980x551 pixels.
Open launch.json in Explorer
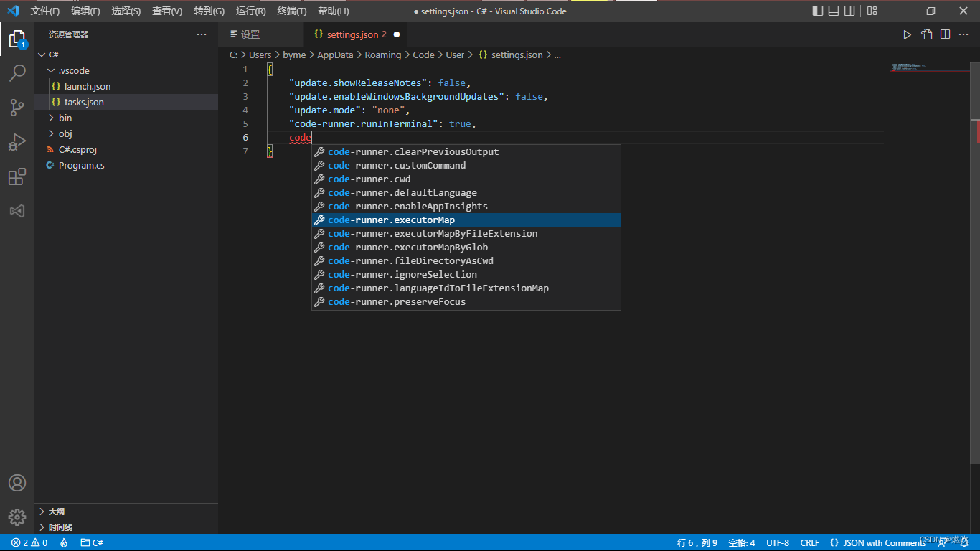[126, 86]
